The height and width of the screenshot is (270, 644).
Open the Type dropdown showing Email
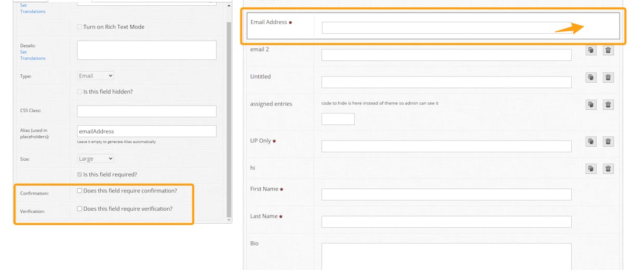pos(96,76)
